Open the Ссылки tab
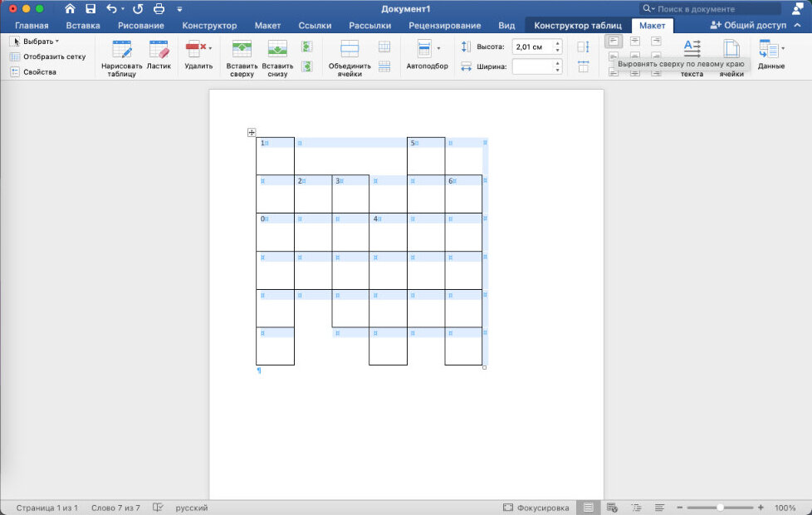Viewport: 812px width, 515px height. click(x=315, y=26)
